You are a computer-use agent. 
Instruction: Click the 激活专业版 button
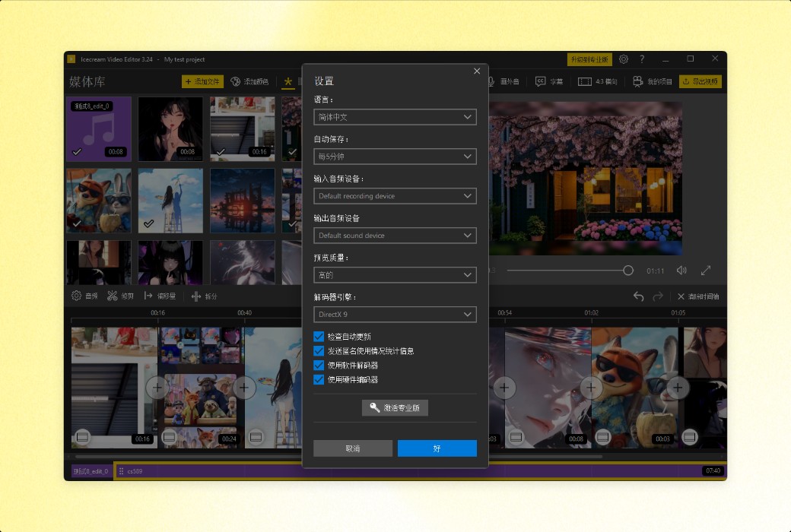(x=395, y=407)
